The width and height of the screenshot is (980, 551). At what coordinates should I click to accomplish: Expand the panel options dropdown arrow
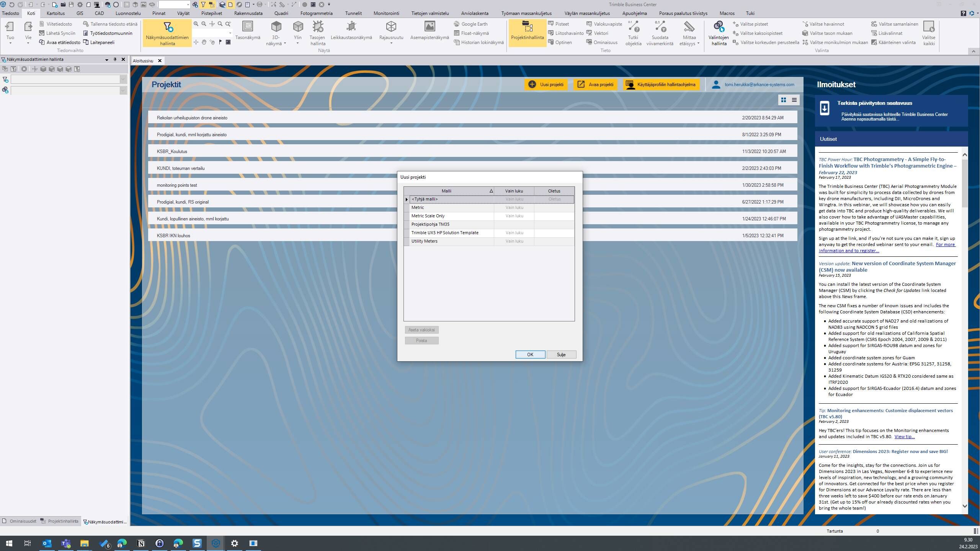coord(107,60)
